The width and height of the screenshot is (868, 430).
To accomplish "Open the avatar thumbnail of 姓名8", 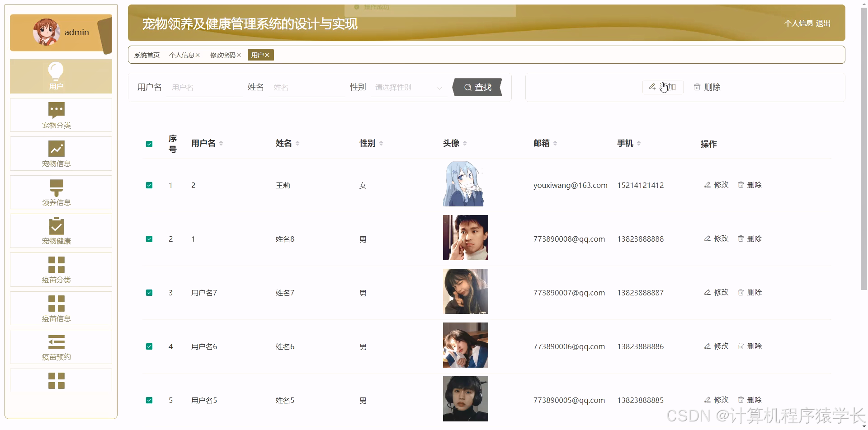I will (x=466, y=238).
